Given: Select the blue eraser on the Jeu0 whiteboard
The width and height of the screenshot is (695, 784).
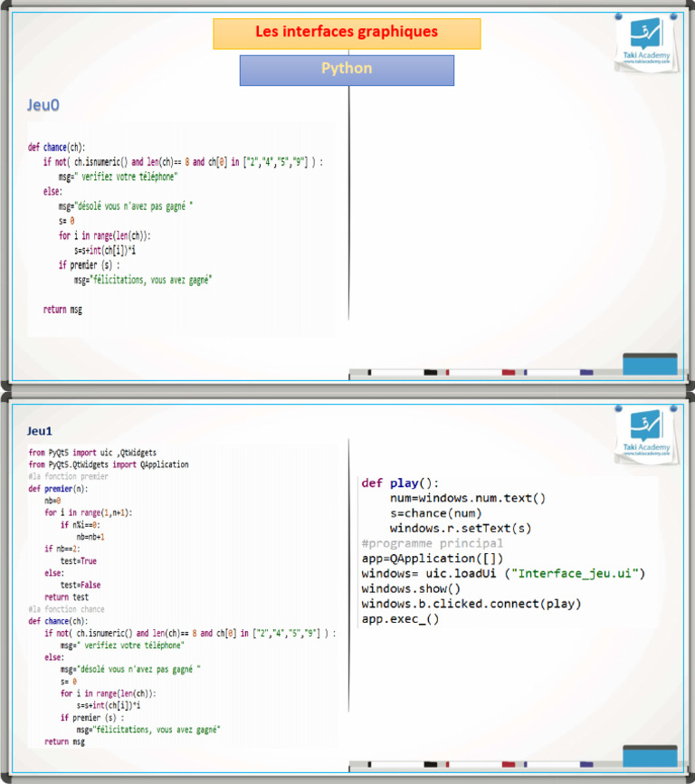Looking at the screenshot, I should [x=649, y=363].
